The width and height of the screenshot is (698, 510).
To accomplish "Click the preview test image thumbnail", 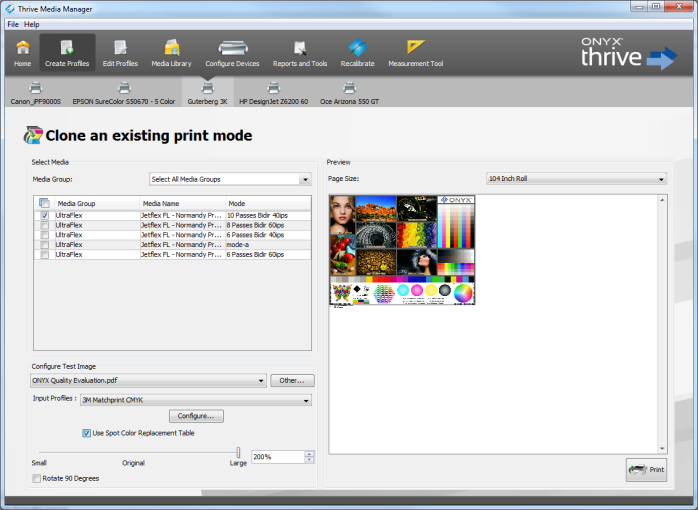I will pyautogui.click(x=402, y=250).
